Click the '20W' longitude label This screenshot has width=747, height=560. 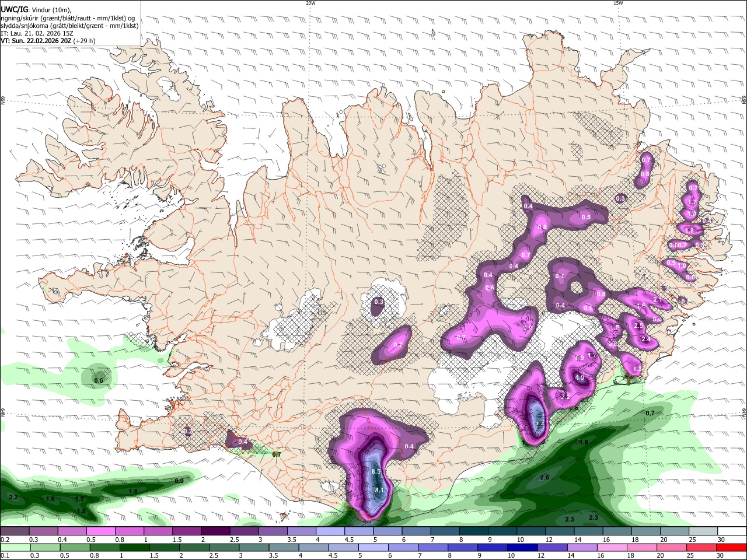310,3
